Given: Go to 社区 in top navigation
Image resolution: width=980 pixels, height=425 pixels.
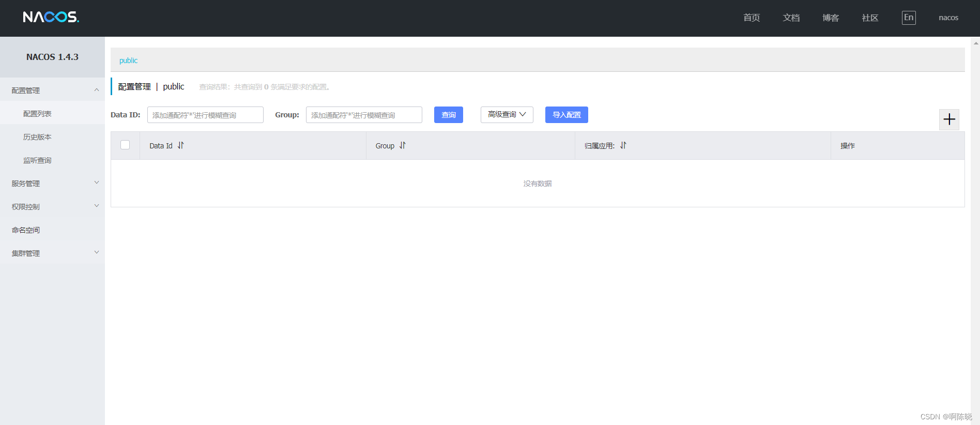Looking at the screenshot, I should coord(870,18).
